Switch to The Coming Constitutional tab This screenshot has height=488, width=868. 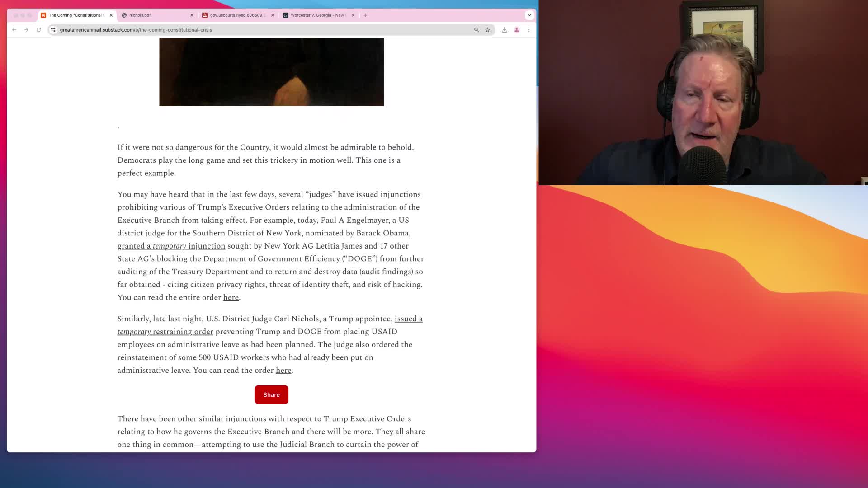click(77, 15)
